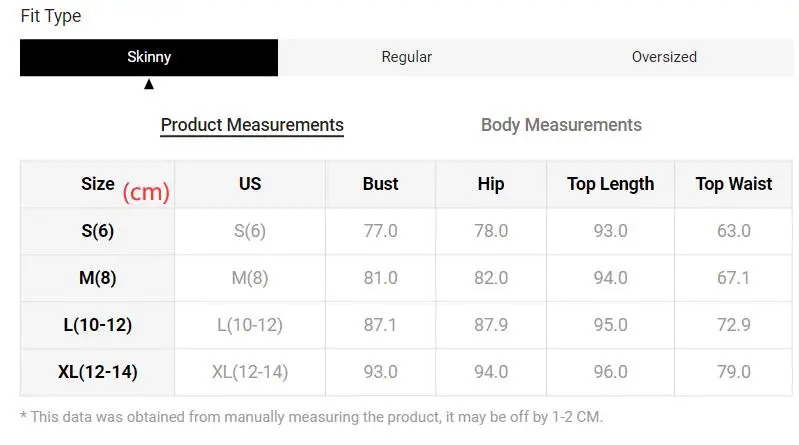The height and width of the screenshot is (445, 799).
Task: Select the L(10-12) size row label
Action: click(x=98, y=325)
